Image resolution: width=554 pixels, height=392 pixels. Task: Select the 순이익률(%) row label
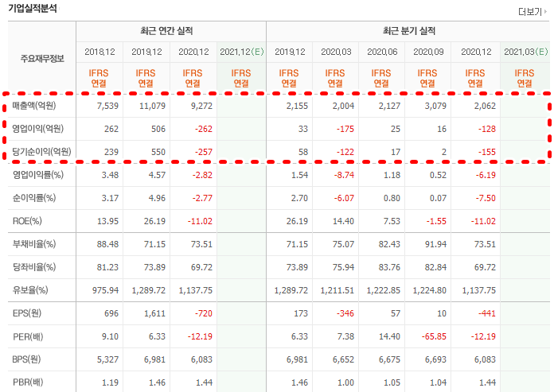(34, 198)
